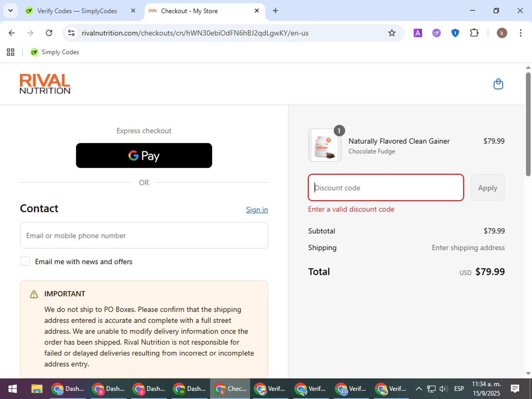
Task: Click the Total amount $79.99
Action: (490, 272)
